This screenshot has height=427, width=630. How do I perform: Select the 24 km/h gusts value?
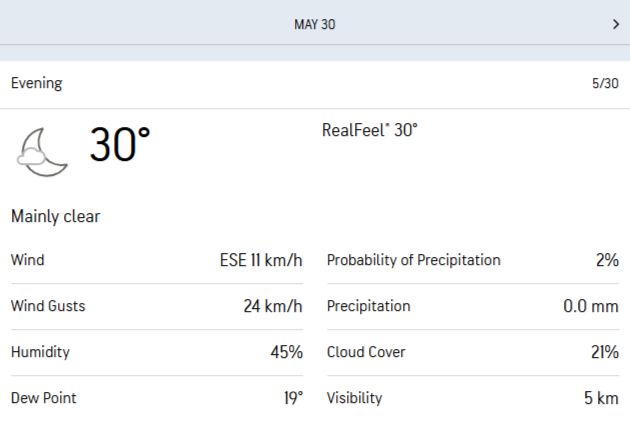(273, 306)
